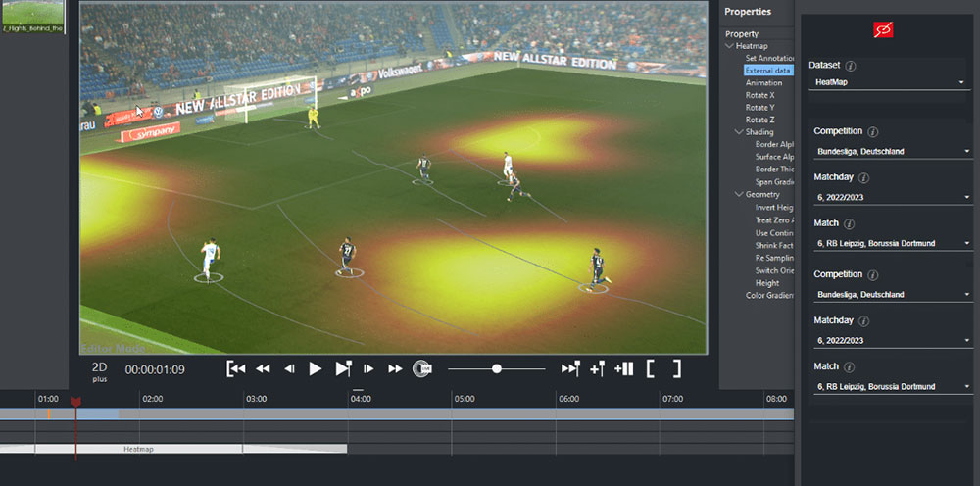
Task: Click the Properties panel title
Action: click(x=748, y=12)
